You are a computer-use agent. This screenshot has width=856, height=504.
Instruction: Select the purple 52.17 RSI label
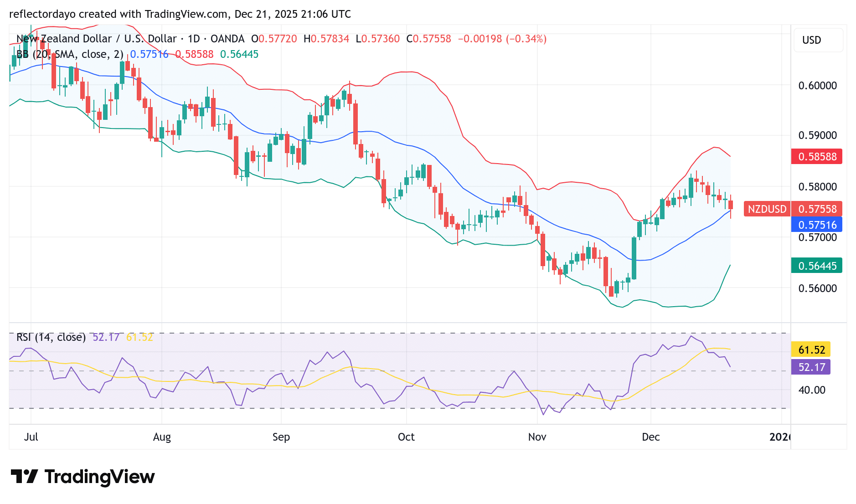811,367
